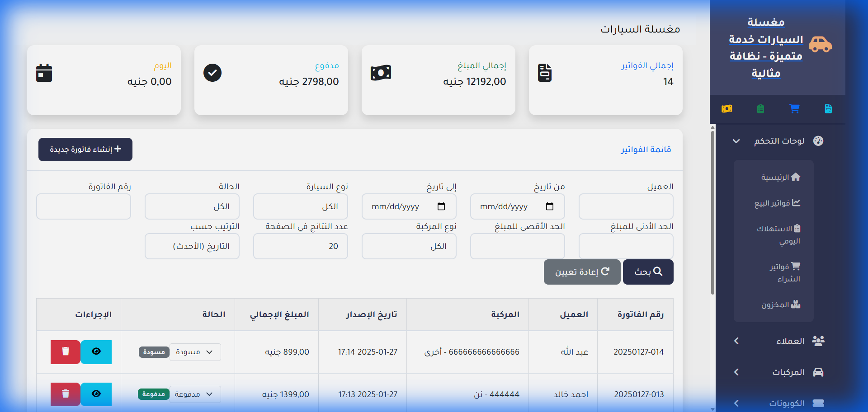Open the نوع السيارة filter dropdown

(301, 206)
